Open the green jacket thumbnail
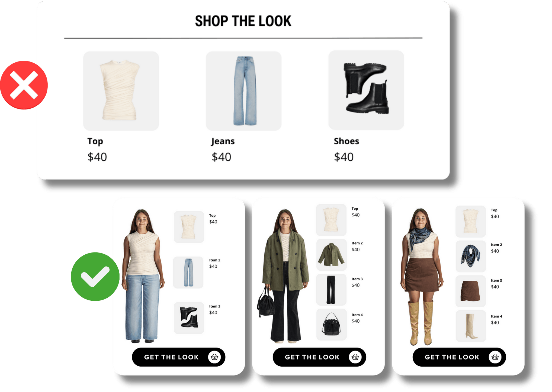The image size is (552, 392). pyautogui.click(x=331, y=255)
